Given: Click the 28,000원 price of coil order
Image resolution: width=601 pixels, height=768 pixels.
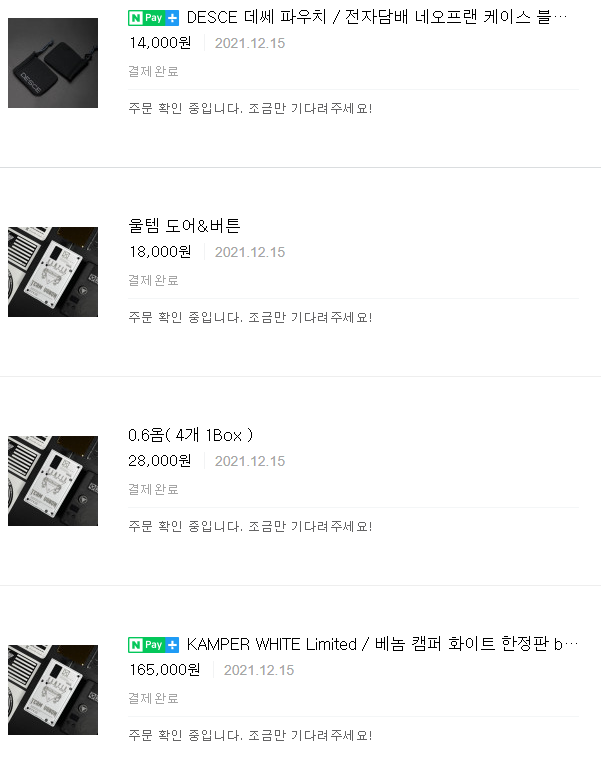Looking at the screenshot, I should pyautogui.click(x=160, y=461).
